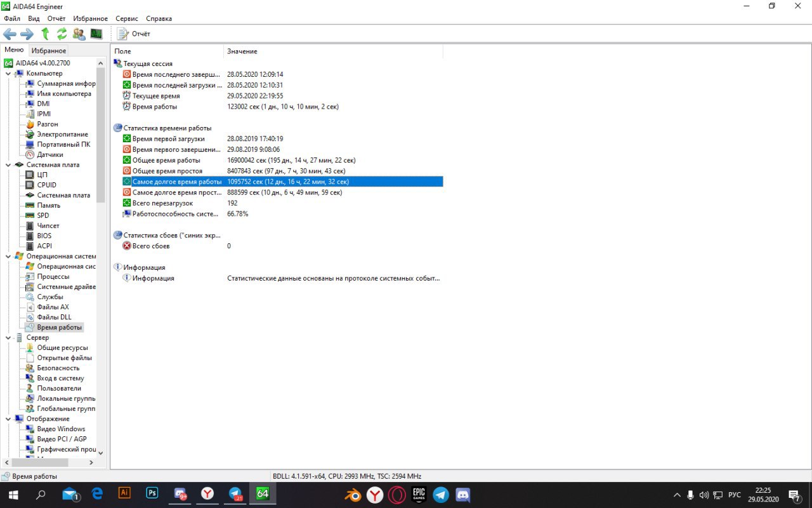Viewport: 812px width, 508px height.
Task: Open taskbar search magnifier
Action: point(41,495)
